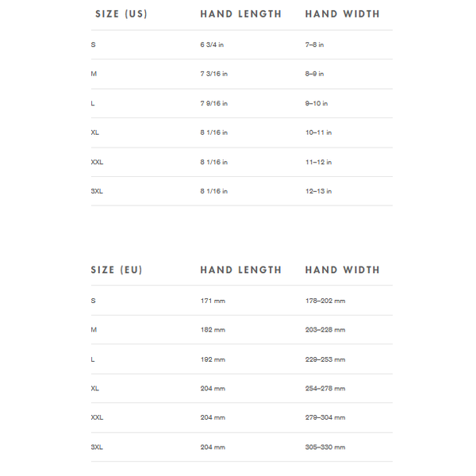The width and height of the screenshot is (476, 476).
Task: Click the EU size XL row label
Action: 94,389
